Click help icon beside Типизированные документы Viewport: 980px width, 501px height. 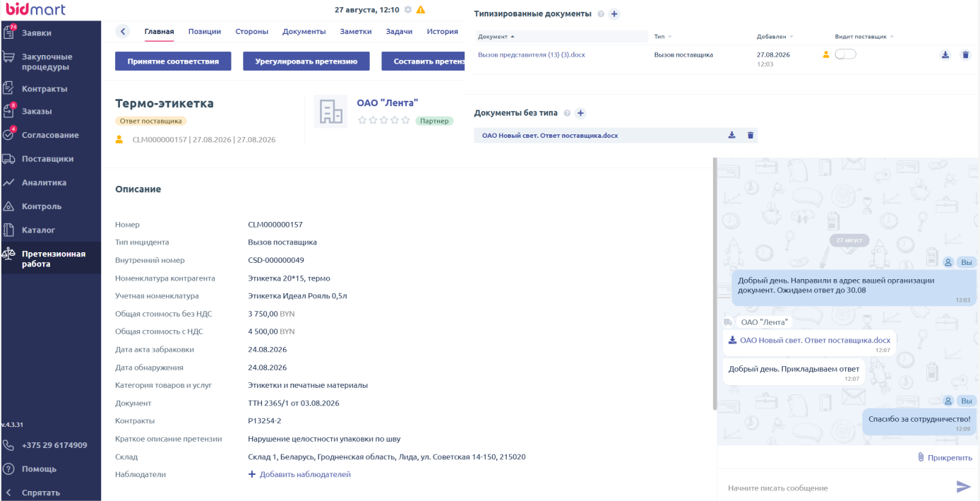tap(601, 14)
